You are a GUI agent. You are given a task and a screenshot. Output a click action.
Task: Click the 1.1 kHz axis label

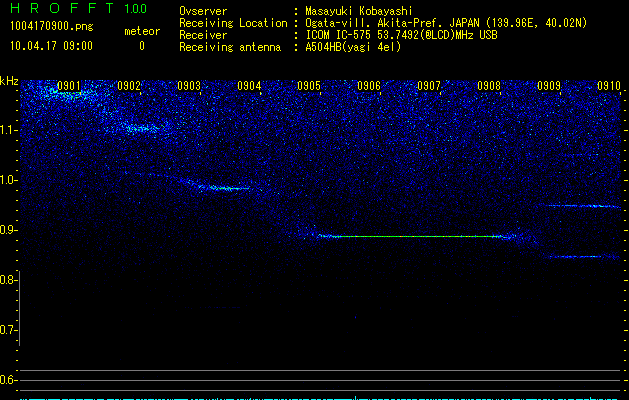point(8,130)
